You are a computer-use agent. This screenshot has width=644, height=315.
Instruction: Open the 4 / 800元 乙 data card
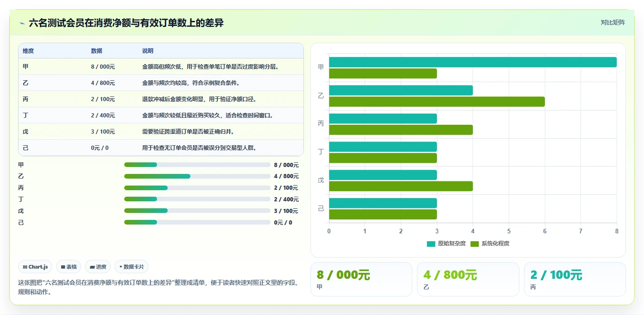(468, 279)
